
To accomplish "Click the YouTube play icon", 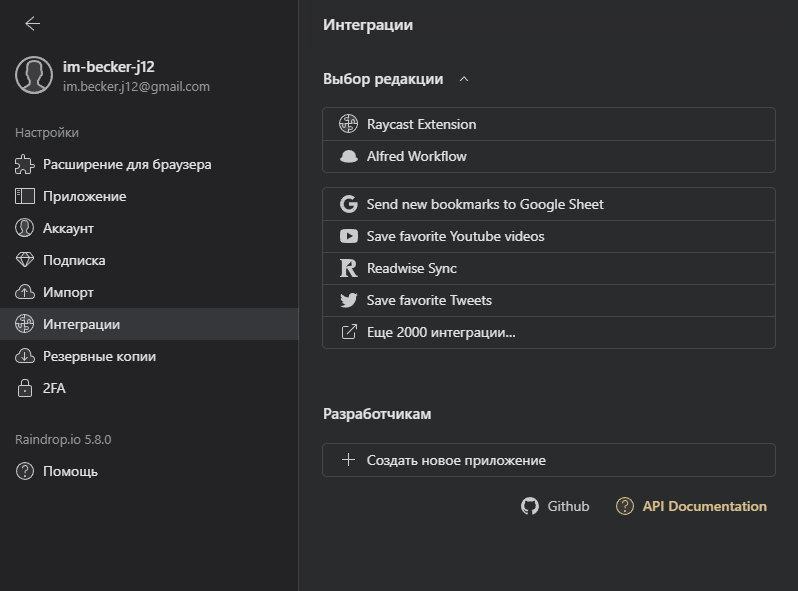I will pos(349,236).
